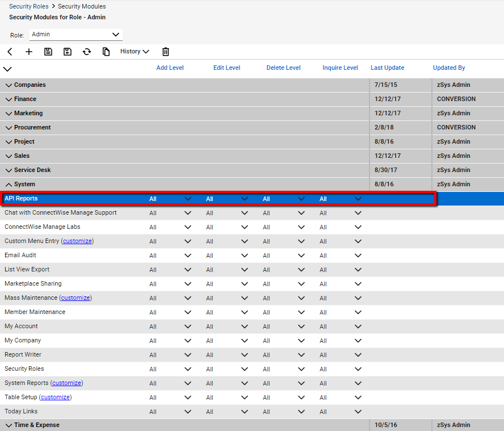Open the Role selection combo box

tap(76, 35)
